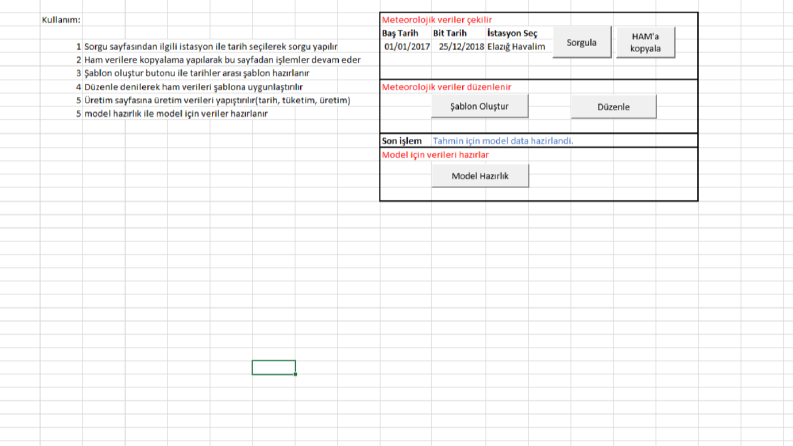This screenshot has width=793, height=446.
Task: Click the Düzenle button
Action: 613,107
